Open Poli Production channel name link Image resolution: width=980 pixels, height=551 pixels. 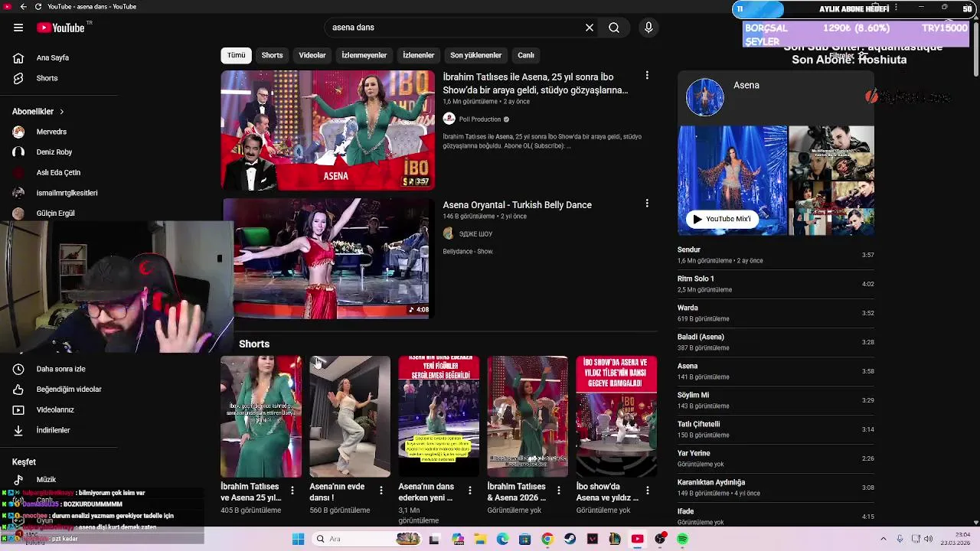click(x=480, y=119)
